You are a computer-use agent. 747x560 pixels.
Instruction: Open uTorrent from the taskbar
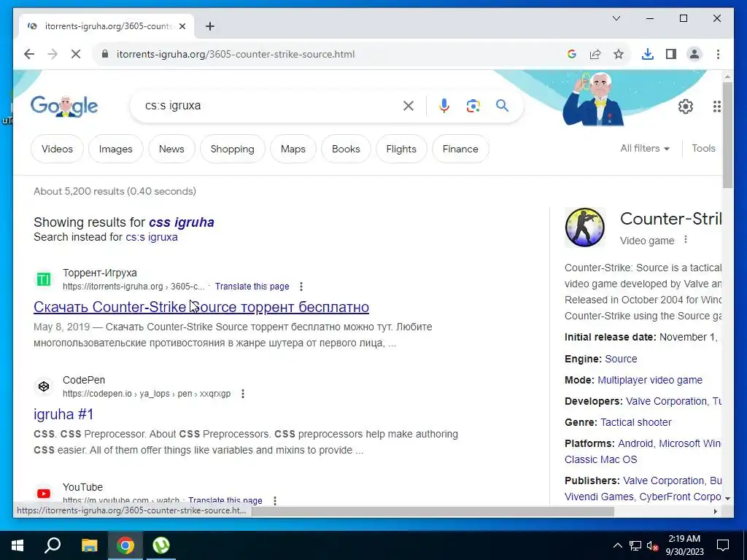tap(161, 545)
